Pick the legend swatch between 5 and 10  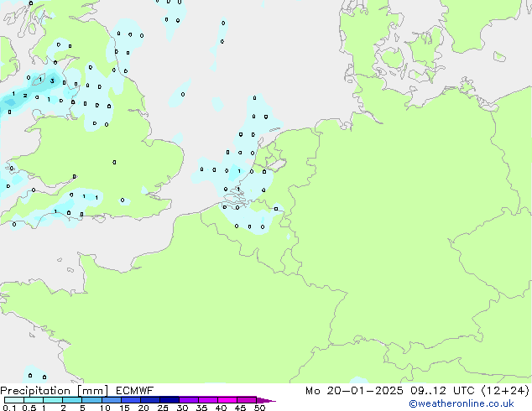coord(92,400)
